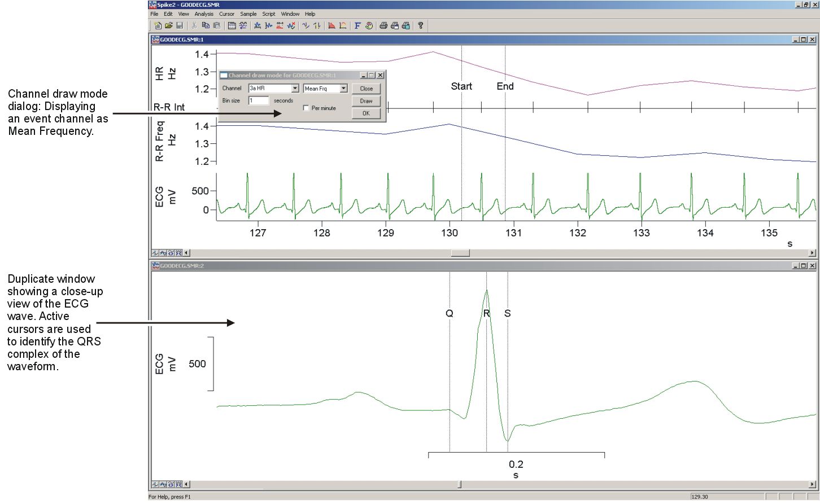Screen dimensions: 820x504
Task: Click the horizontal scrollbar thumb in GOODECG.SMR:2 window
Action: [459, 484]
